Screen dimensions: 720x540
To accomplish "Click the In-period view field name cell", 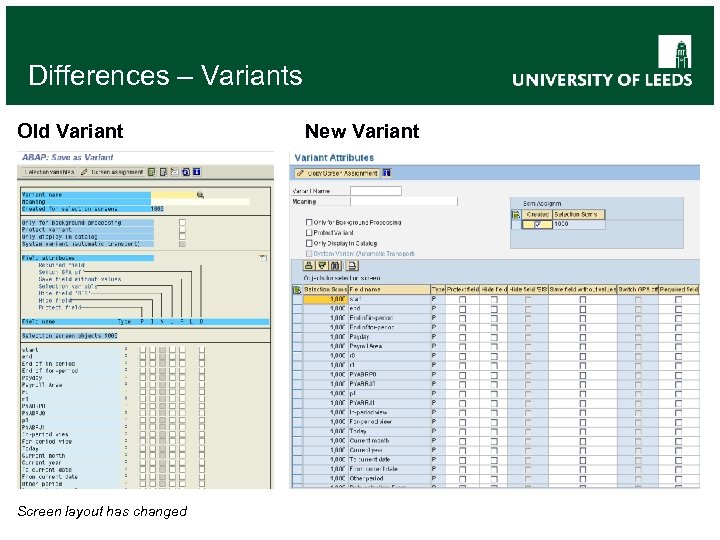I will [x=389, y=412].
